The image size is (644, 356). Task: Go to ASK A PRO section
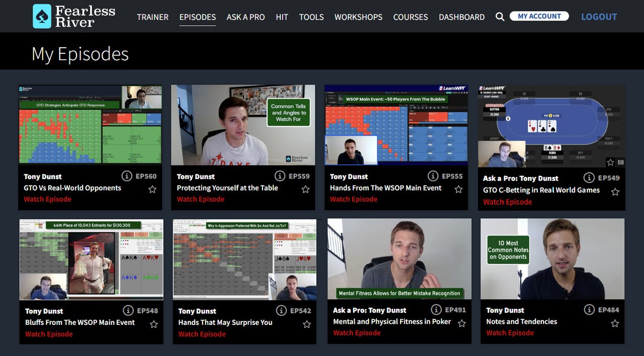coord(246,17)
